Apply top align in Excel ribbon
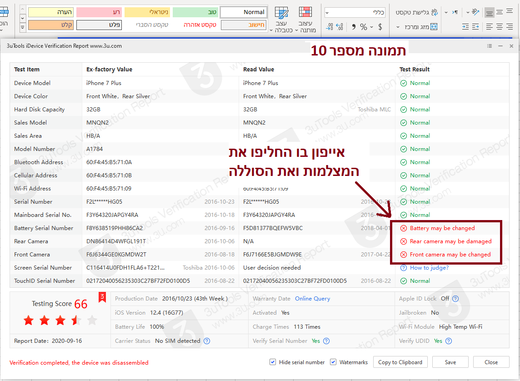Viewport: 520px width, 381px height. [509, 12]
